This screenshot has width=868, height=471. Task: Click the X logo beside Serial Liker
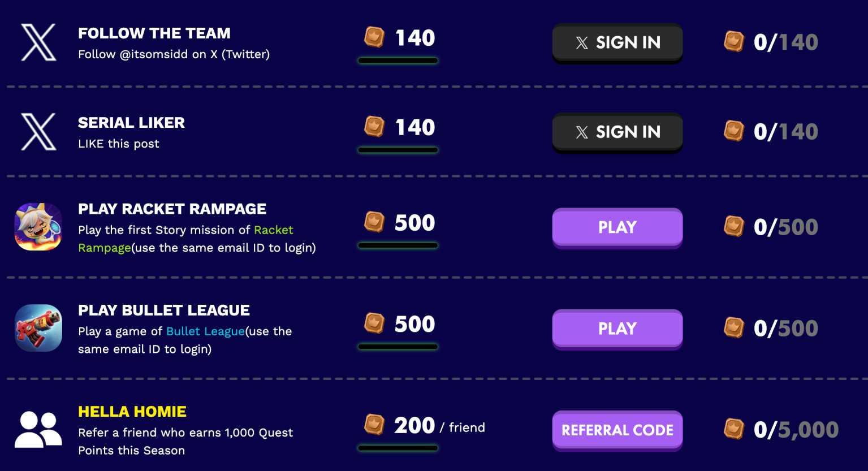click(38, 132)
